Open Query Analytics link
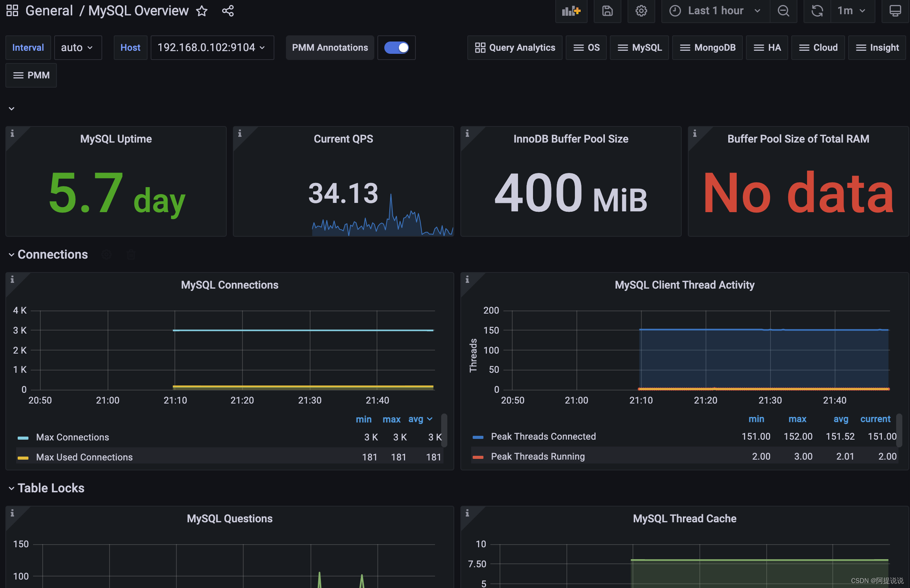Screen dimensions: 910x588 click(x=515, y=48)
